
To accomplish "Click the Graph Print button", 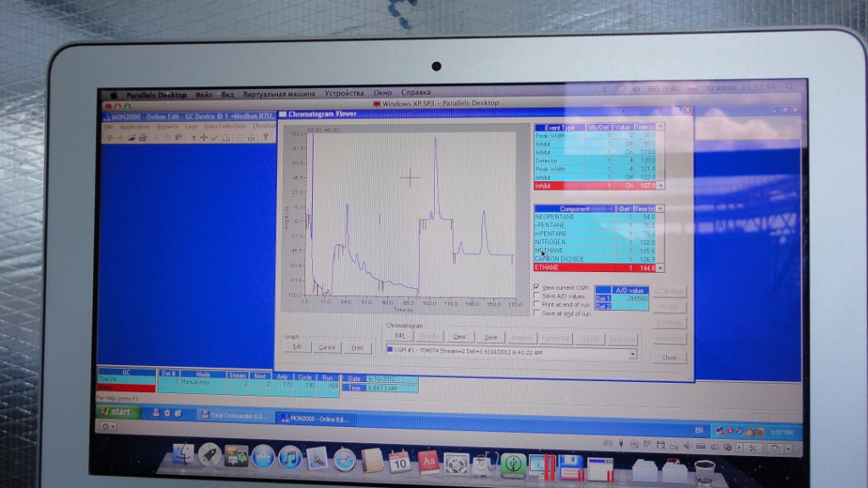I will click(358, 347).
